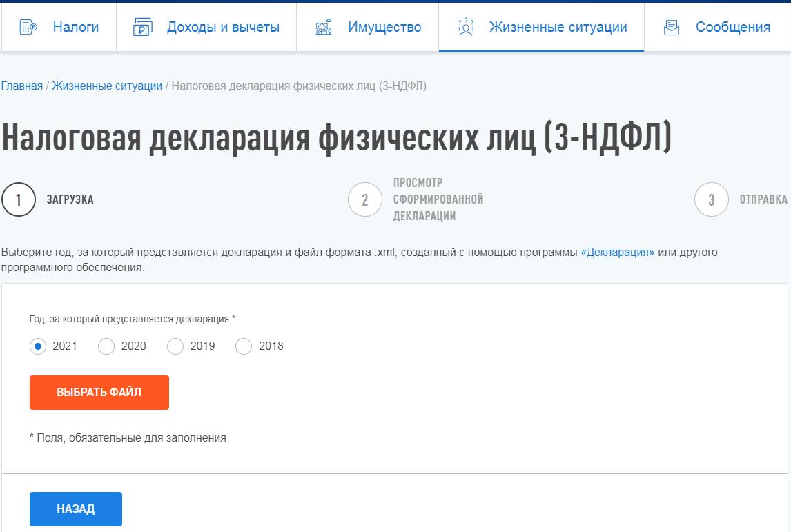Open the «Декларация» program link
The width and height of the screenshot is (791, 532).
pyautogui.click(x=618, y=253)
